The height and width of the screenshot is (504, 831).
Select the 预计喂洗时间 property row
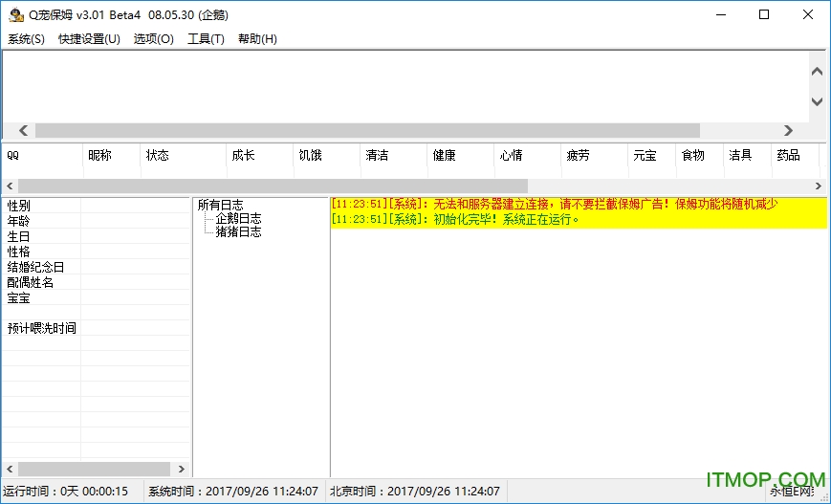tap(96, 329)
